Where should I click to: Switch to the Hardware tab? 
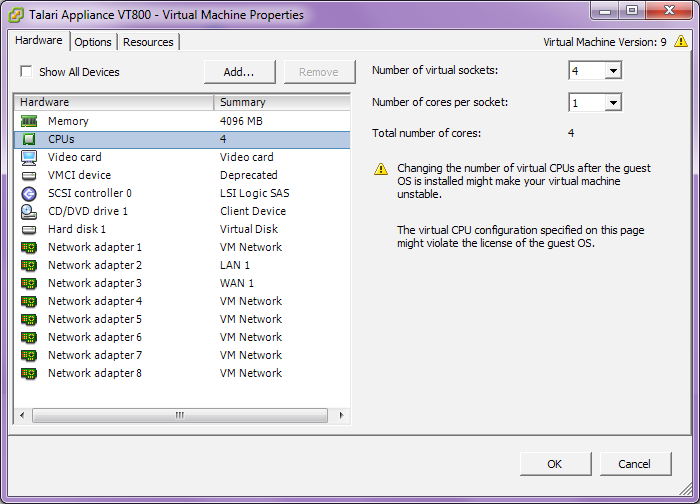(x=39, y=40)
